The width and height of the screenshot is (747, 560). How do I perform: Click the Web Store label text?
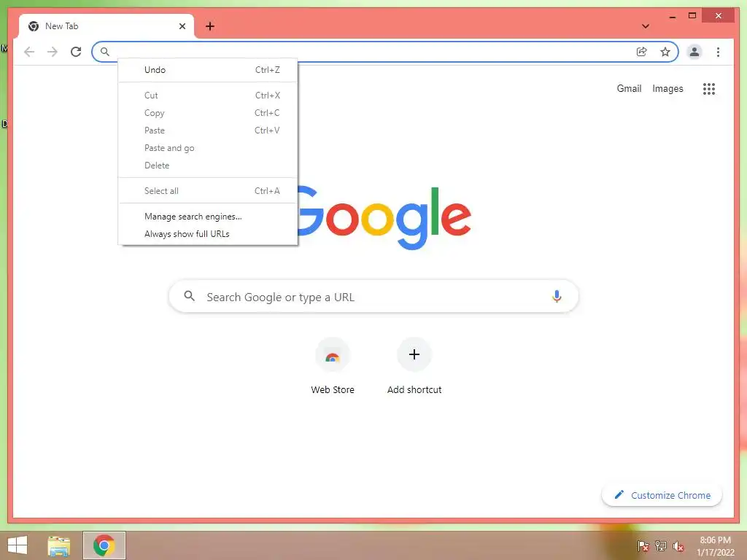point(333,389)
